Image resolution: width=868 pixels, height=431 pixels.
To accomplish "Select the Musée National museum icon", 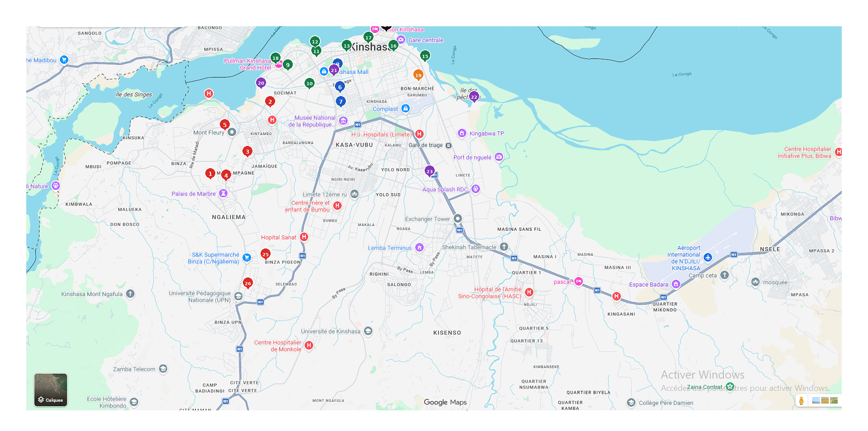I will coord(343,121).
